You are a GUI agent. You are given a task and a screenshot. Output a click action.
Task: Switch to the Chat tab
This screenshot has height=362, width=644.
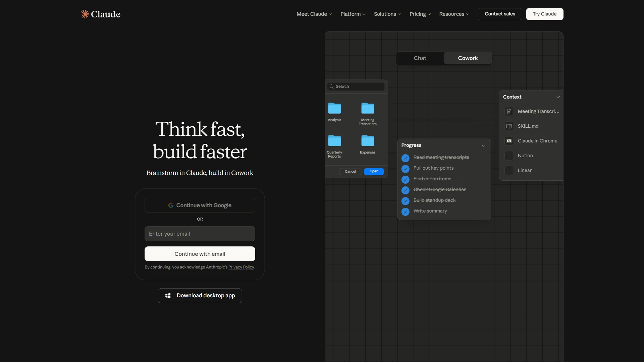[x=420, y=58]
